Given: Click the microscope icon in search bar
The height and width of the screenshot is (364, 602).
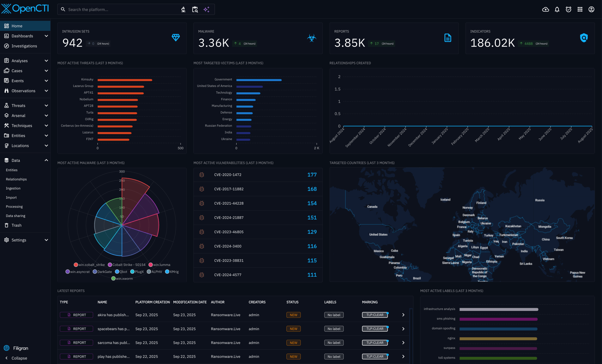Looking at the screenshot, I should click(183, 9).
